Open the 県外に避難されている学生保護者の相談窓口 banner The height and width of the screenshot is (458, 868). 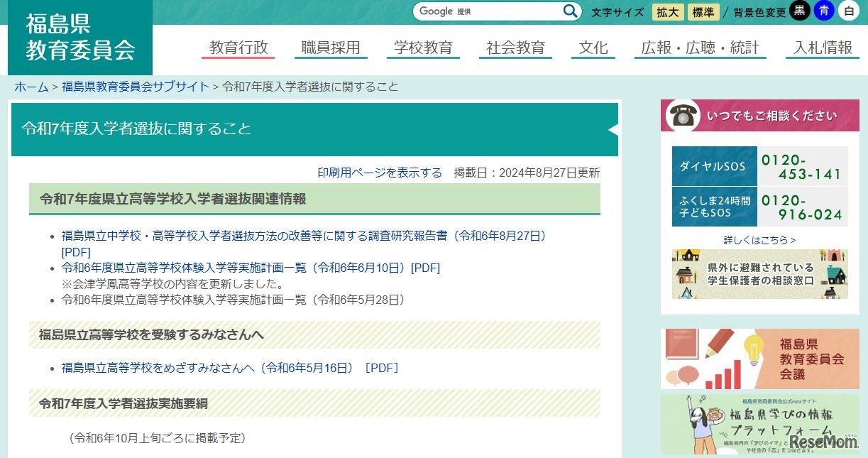click(x=759, y=275)
